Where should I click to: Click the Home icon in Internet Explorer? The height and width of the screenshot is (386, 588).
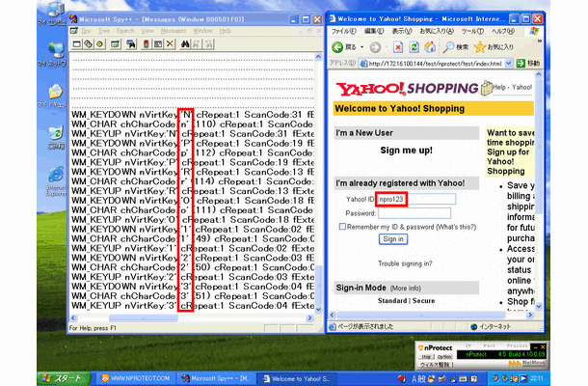430,47
